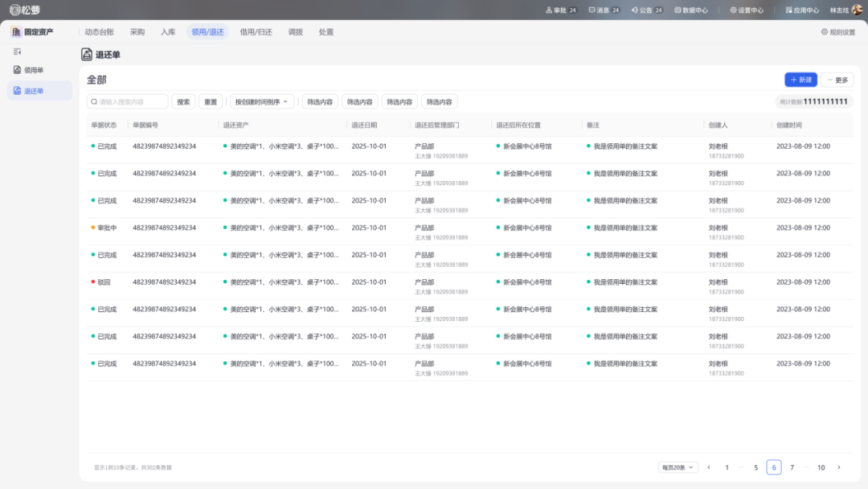Collapse the left sidebar menu icon
Viewport: 868px width, 489px height.
pos(18,51)
